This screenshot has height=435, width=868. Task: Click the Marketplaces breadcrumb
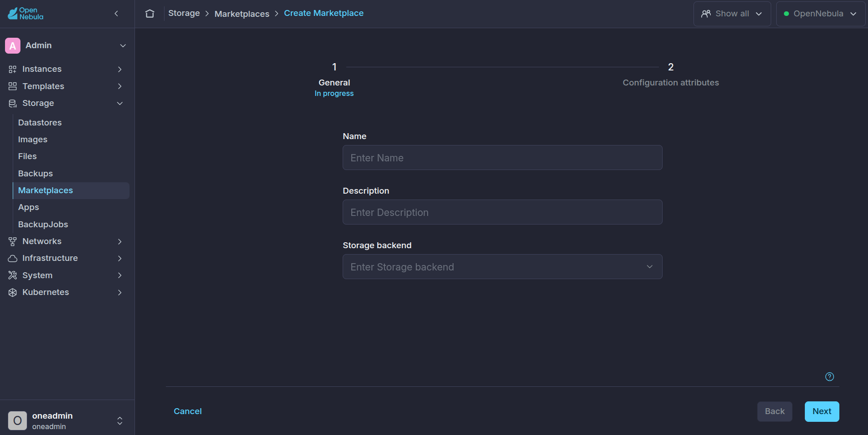pos(242,14)
